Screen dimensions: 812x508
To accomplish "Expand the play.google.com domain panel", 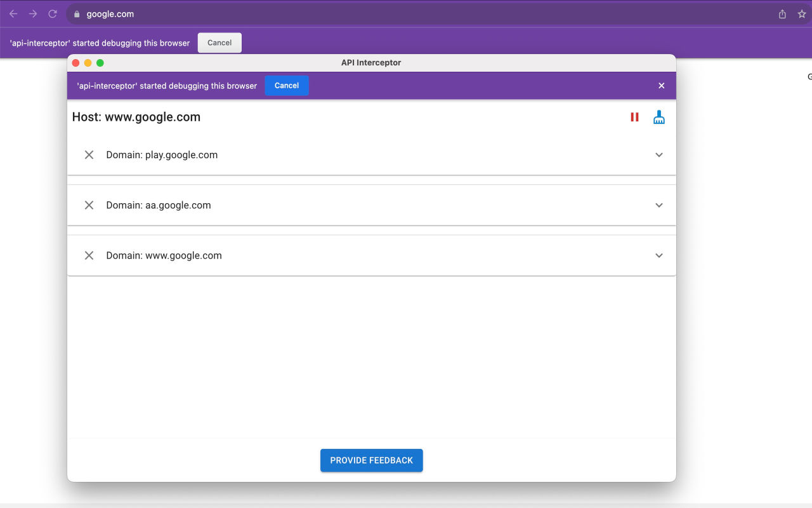I will coord(658,155).
